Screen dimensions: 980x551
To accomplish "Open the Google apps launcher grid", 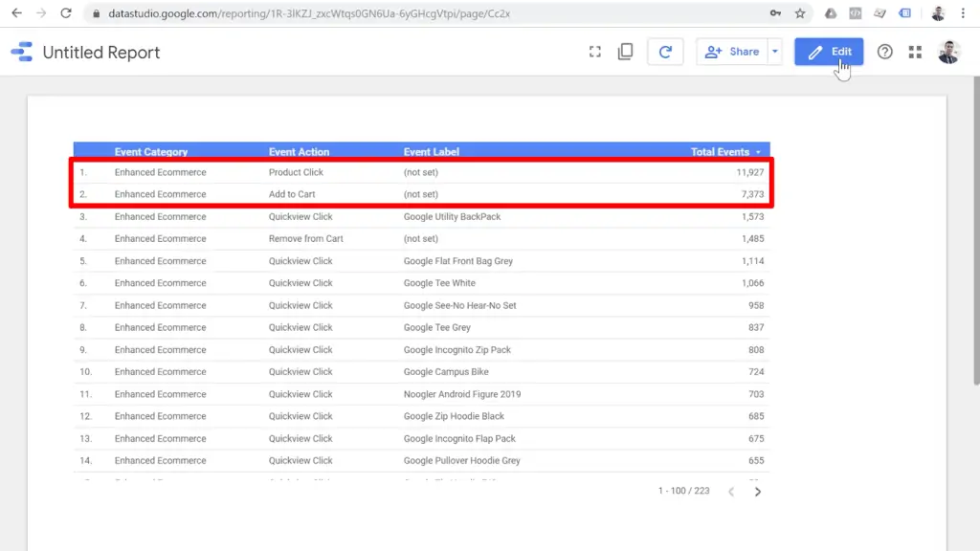I will tap(915, 52).
